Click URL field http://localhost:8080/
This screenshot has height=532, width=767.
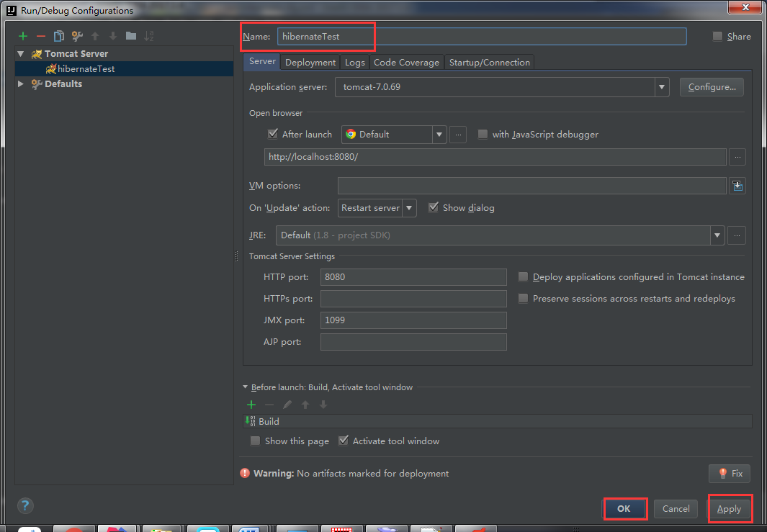click(495, 157)
